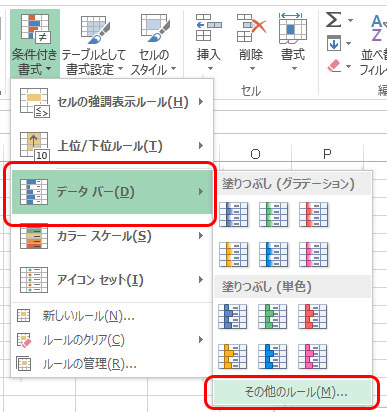Click the 挿入 cells icon
Image resolution: width=387 pixels, height=412 pixels.
pos(209,28)
